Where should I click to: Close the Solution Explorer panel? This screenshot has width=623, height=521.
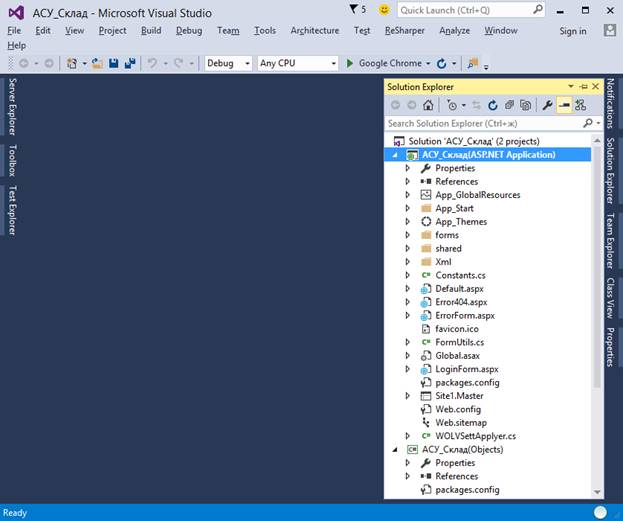click(595, 86)
